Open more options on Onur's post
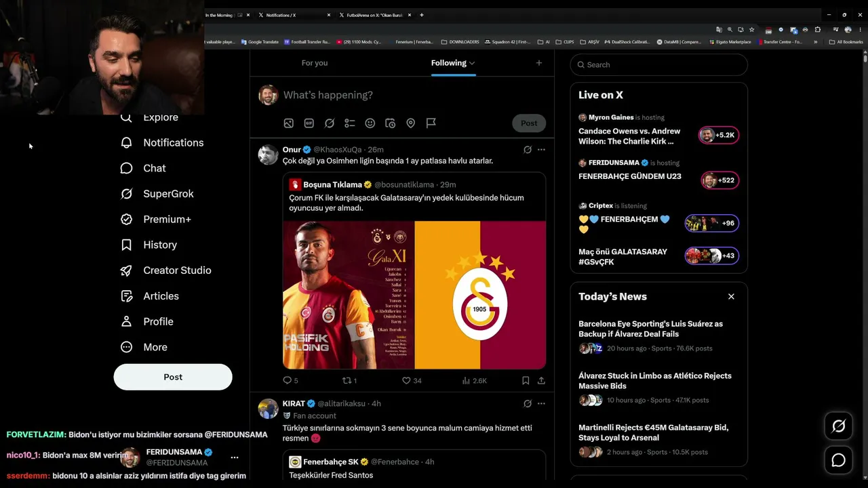The image size is (868, 488). tap(541, 150)
